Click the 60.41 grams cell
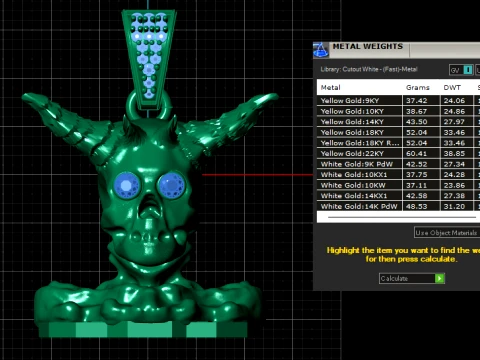 [x=421, y=154]
